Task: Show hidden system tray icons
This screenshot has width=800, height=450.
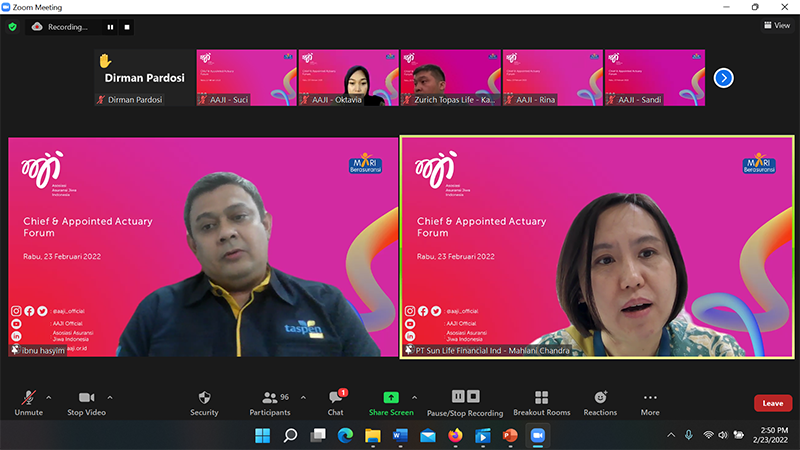Action: (x=671, y=435)
